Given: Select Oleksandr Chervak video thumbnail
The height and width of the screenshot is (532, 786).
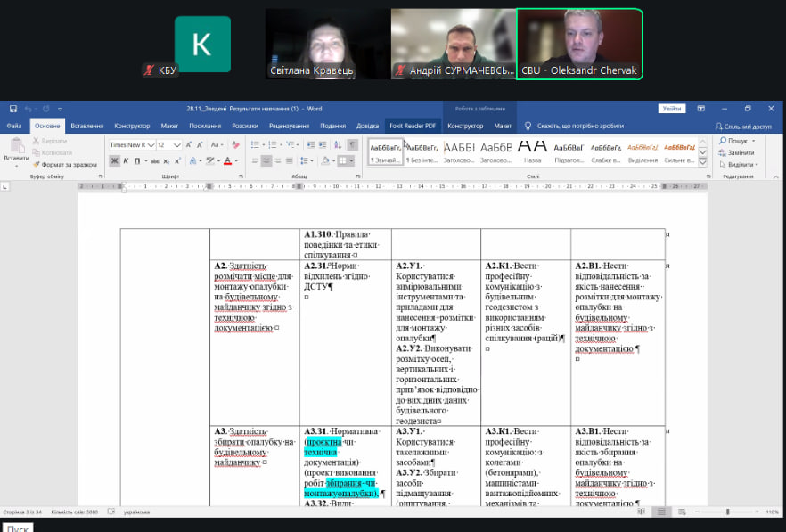Looking at the screenshot, I should pos(579,45).
